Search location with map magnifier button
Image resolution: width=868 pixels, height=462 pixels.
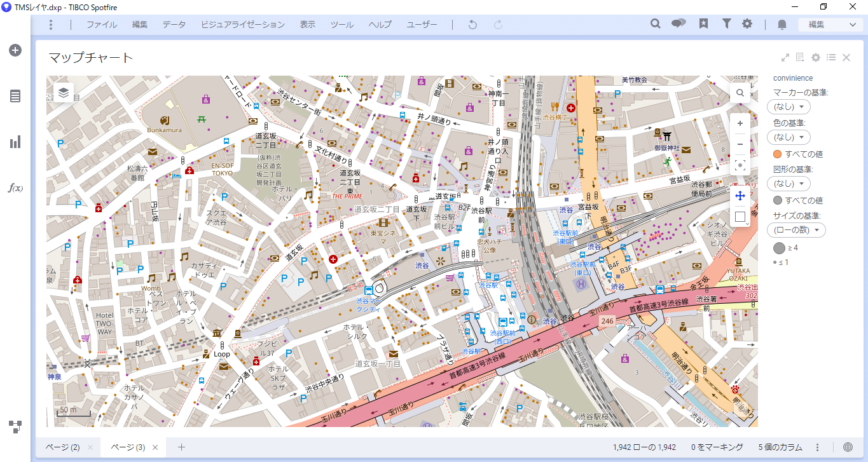(740, 93)
